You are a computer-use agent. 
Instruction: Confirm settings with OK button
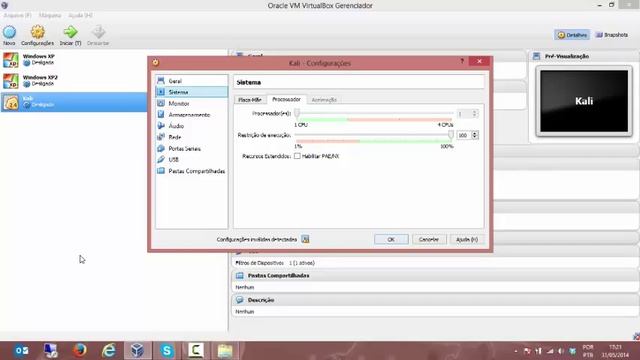point(391,239)
